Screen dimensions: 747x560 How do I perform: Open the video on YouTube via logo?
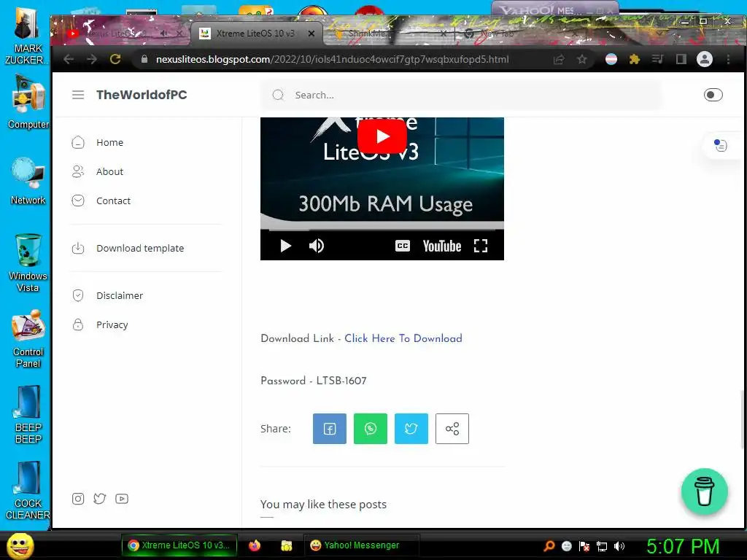[441, 246]
